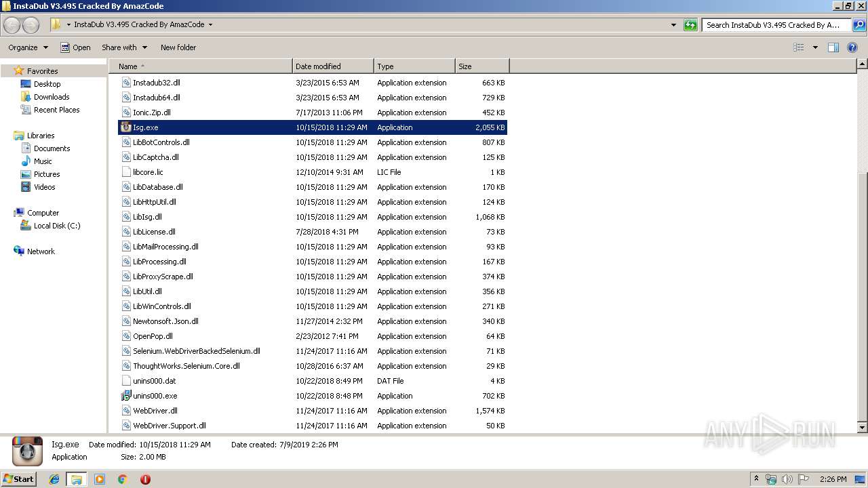Screen dimensions: 868x488
Task: Click the change view icon
Action: click(x=799, y=47)
